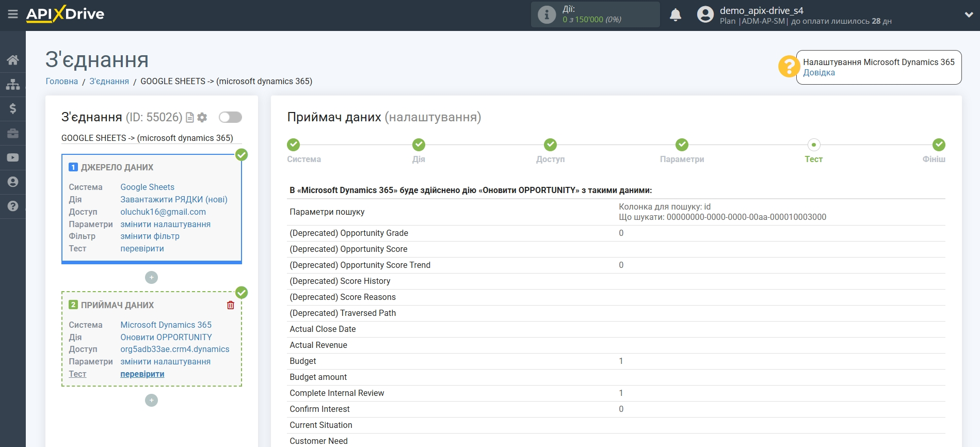Image resolution: width=980 pixels, height=447 pixels.
Task: Open Microsoft Dynamics 365 system link
Action: 166,325
